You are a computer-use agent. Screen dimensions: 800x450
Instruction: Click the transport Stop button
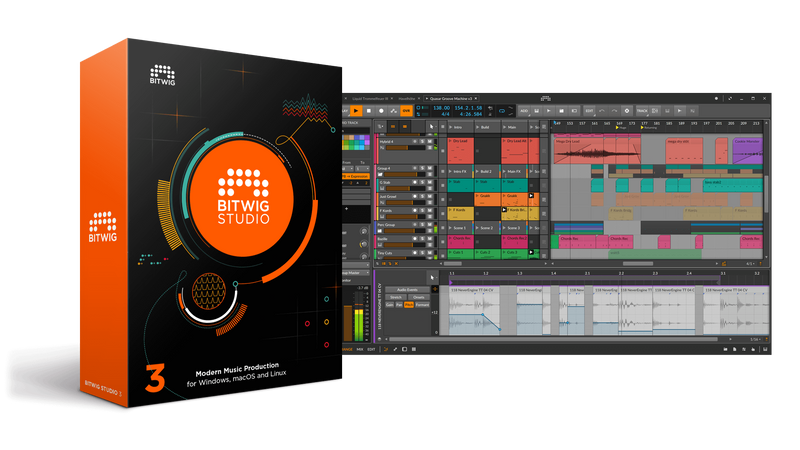pos(369,111)
